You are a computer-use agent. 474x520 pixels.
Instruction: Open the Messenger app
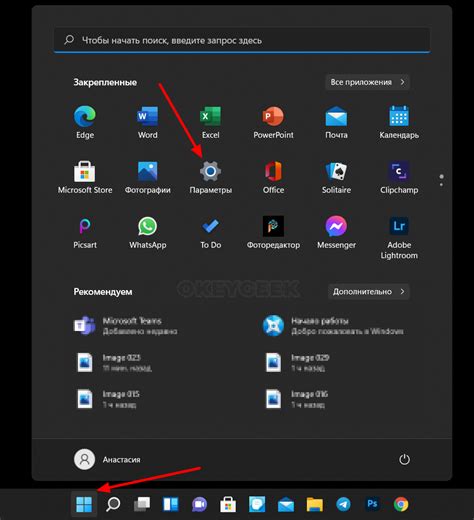tap(336, 232)
